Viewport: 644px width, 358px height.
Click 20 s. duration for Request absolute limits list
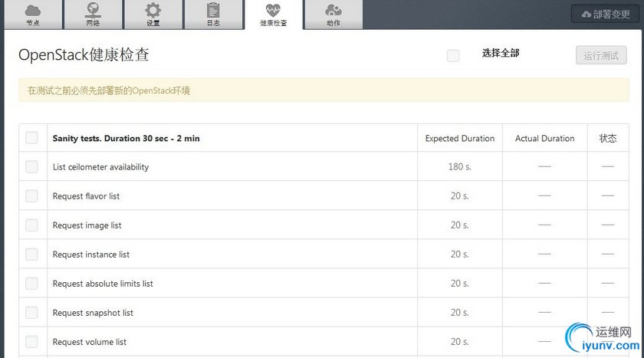coord(460,284)
